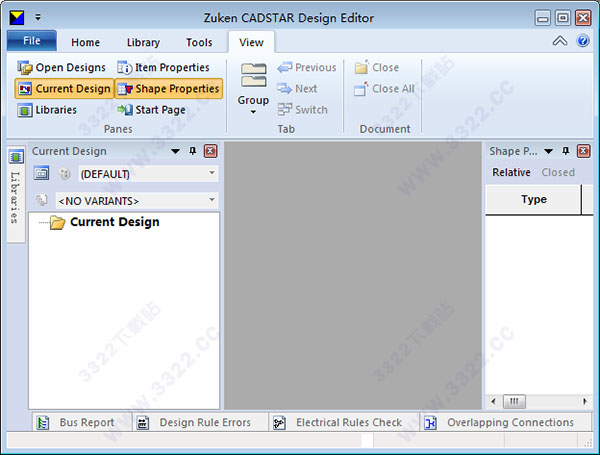Open Help via question mark icon
Image resolution: width=600 pixels, height=455 pixels.
pyautogui.click(x=583, y=41)
